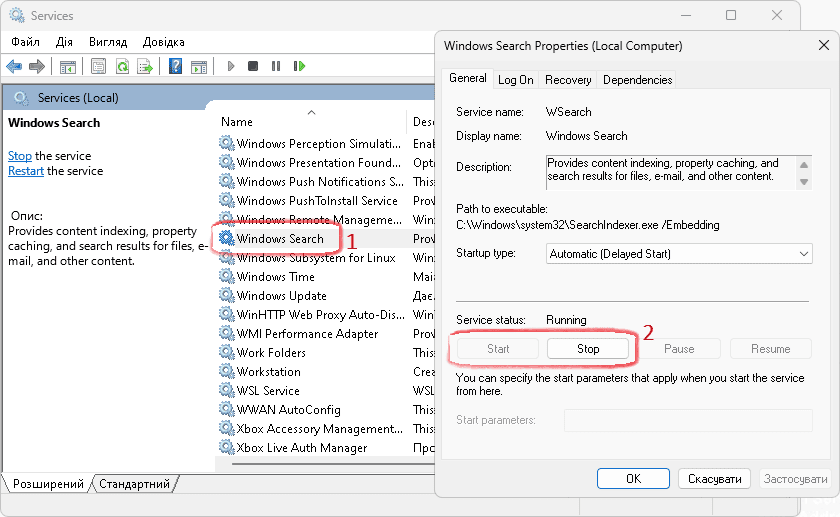Click the Back arrow toolbar icon
Image resolution: width=840 pixels, height=517 pixels.
(14, 66)
